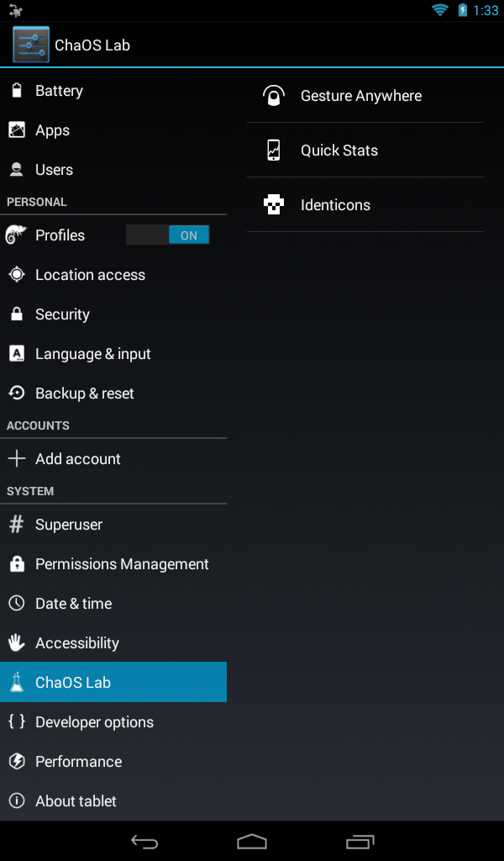504x861 pixels.
Task: Open Gesture Anywhere lock-hand icon
Action: (x=273, y=96)
